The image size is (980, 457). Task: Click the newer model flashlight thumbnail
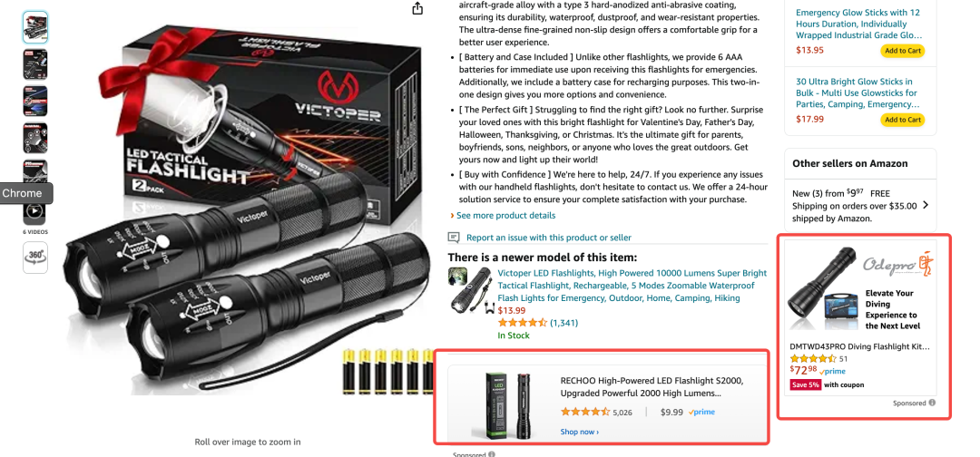tap(471, 289)
